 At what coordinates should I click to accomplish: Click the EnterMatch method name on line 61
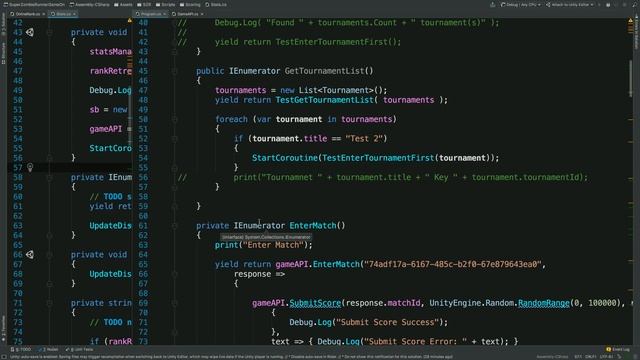tap(313, 226)
